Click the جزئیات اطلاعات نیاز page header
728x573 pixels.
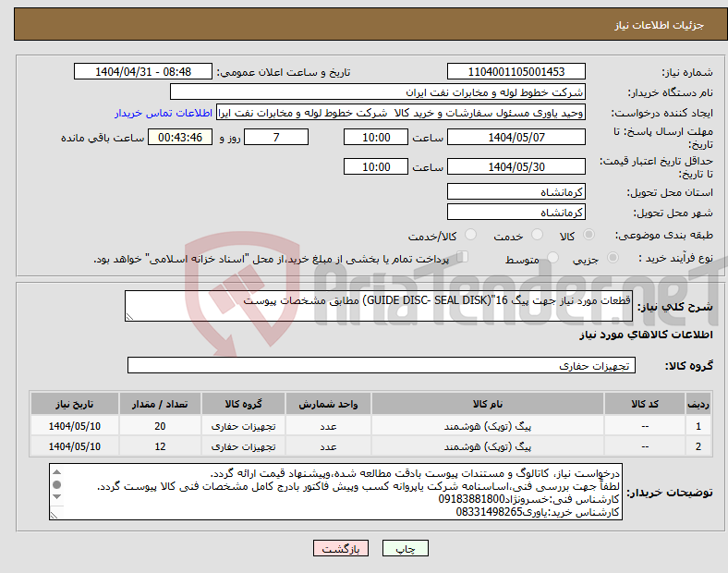660,25
